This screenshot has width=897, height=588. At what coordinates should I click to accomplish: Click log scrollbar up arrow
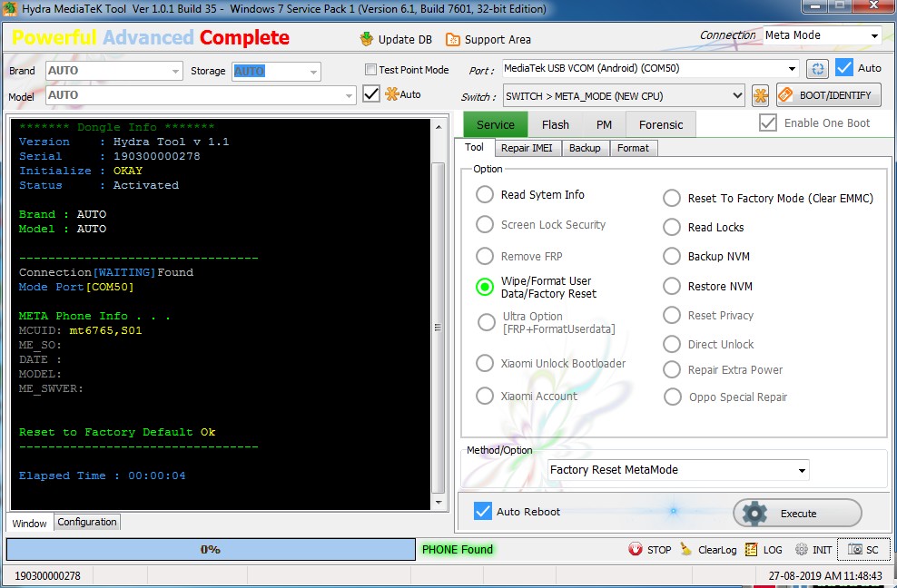tap(439, 126)
